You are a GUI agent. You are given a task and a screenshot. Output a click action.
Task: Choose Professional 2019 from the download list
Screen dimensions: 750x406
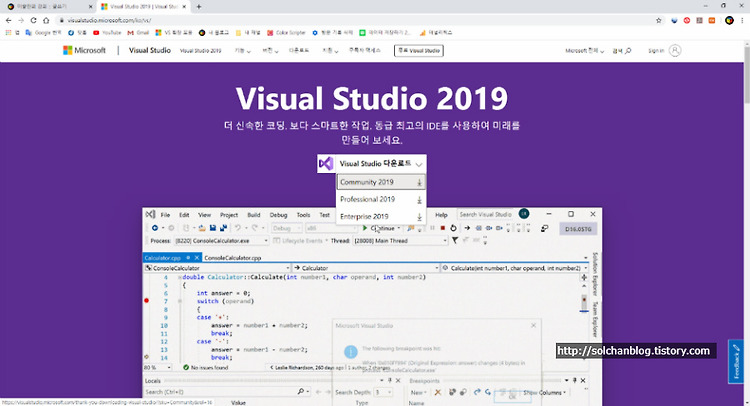point(381,199)
